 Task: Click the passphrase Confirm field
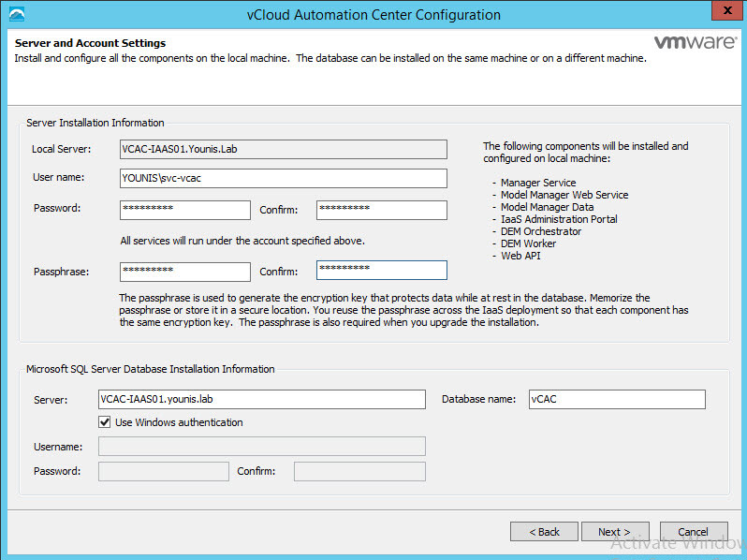(381, 271)
